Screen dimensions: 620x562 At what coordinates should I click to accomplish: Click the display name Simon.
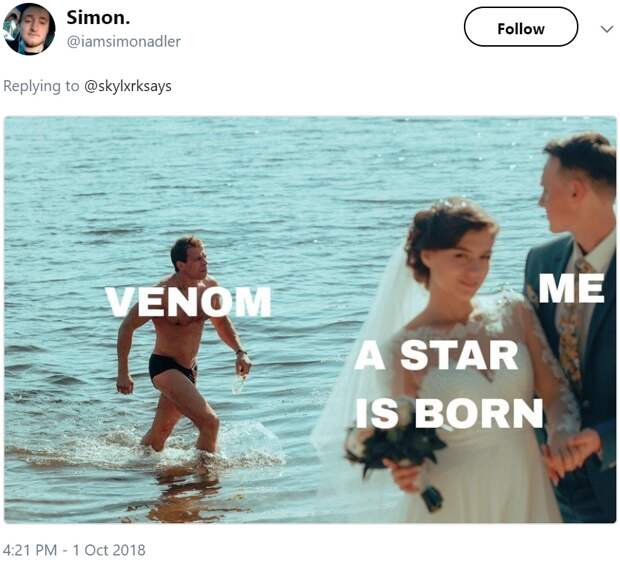(x=98, y=17)
